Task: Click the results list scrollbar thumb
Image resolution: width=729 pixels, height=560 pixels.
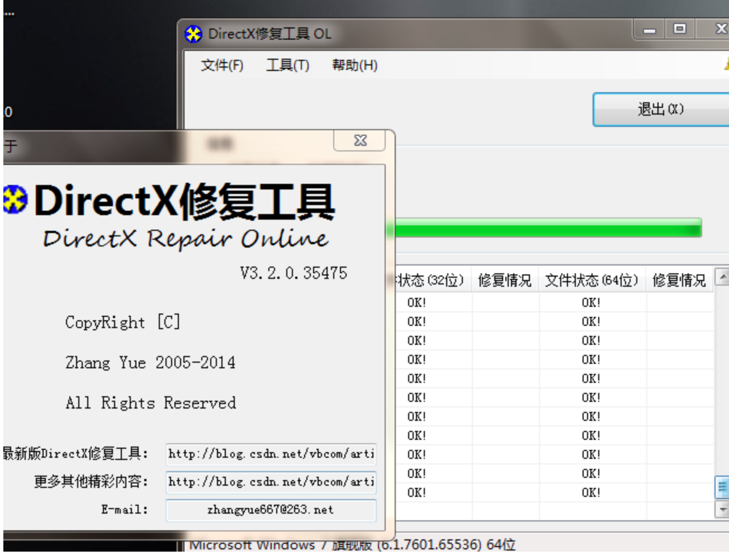Action: 722,487
